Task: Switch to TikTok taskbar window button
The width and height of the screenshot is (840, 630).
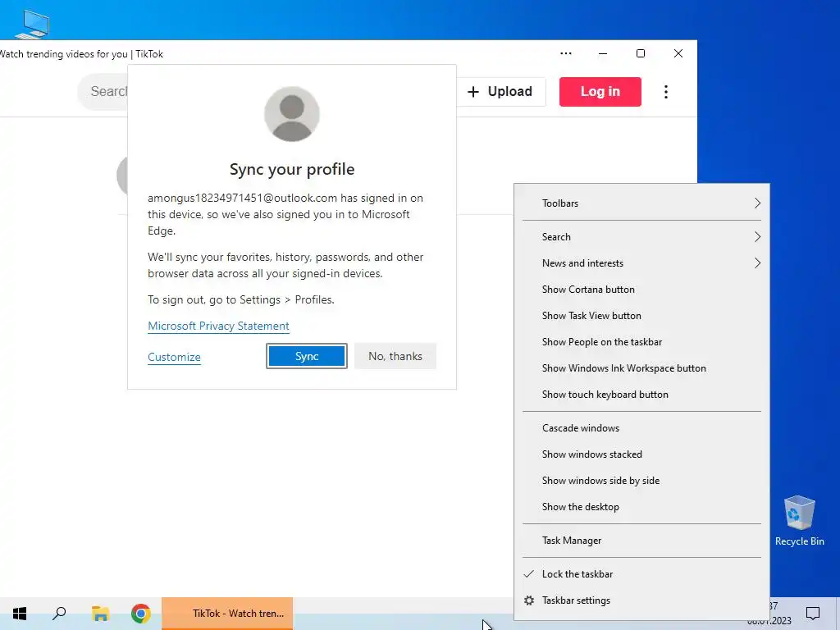Action: pyautogui.click(x=227, y=614)
